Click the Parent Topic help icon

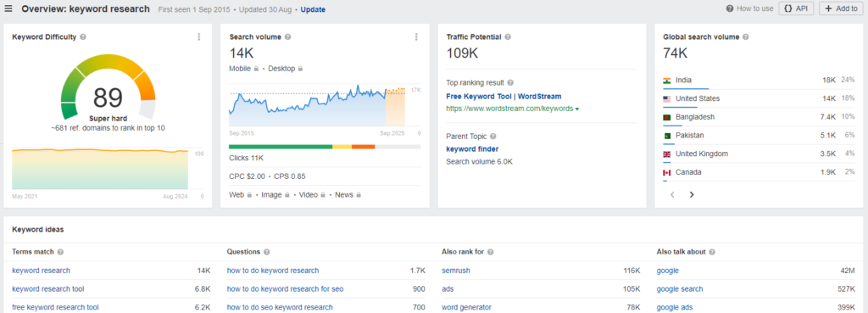[x=493, y=137]
